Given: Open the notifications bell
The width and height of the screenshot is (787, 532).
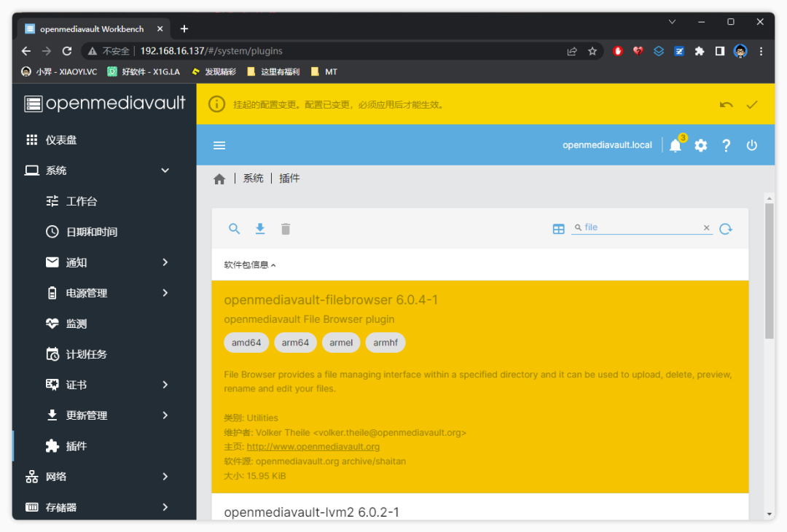Looking at the screenshot, I should [x=676, y=146].
